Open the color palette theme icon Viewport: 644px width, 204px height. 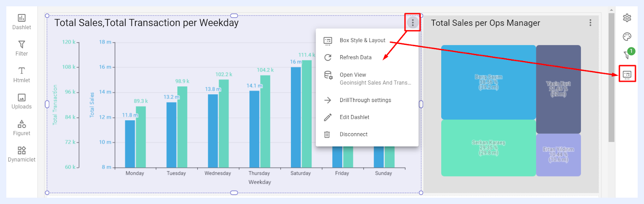click(x=627, y=37)
